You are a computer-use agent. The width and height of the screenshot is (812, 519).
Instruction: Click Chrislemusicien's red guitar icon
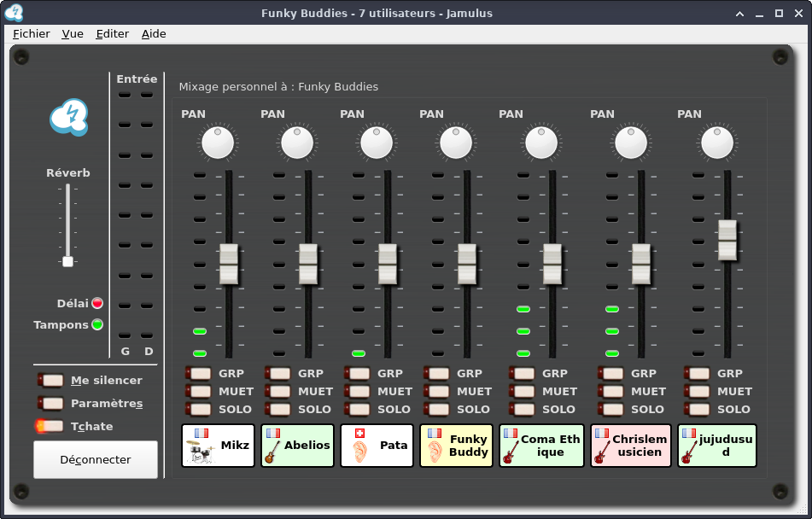602,452
